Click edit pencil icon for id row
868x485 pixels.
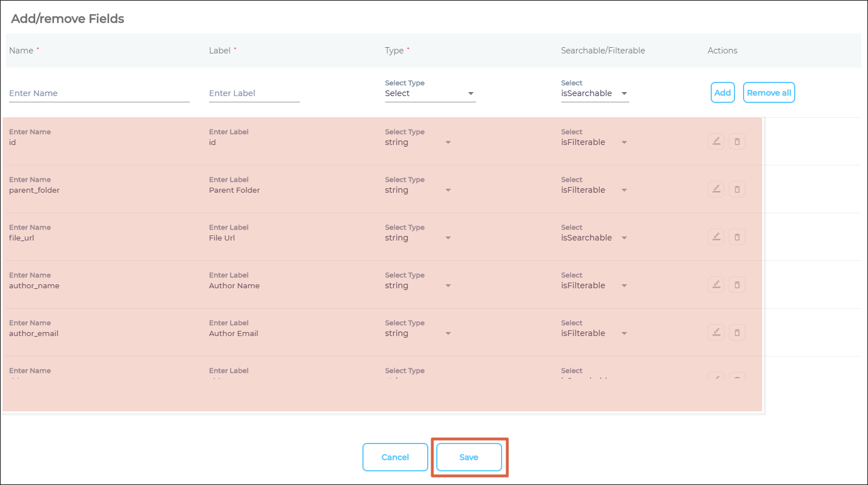(716, 142)
